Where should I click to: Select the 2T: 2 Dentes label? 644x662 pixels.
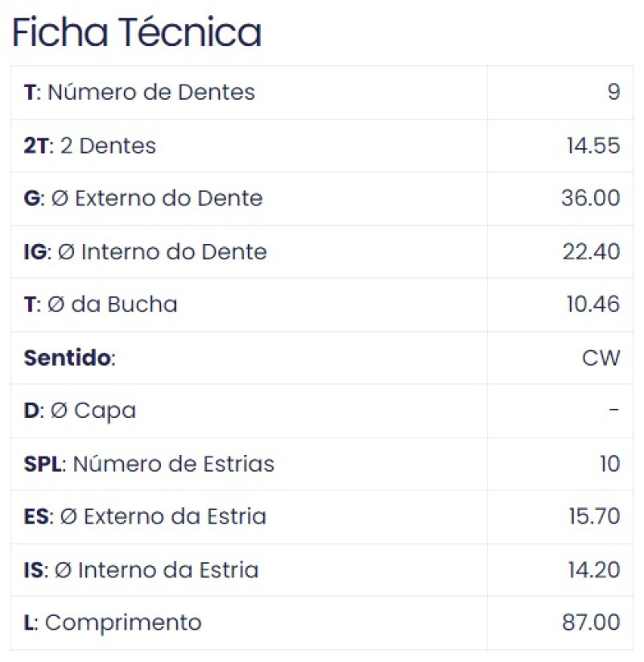90,146
